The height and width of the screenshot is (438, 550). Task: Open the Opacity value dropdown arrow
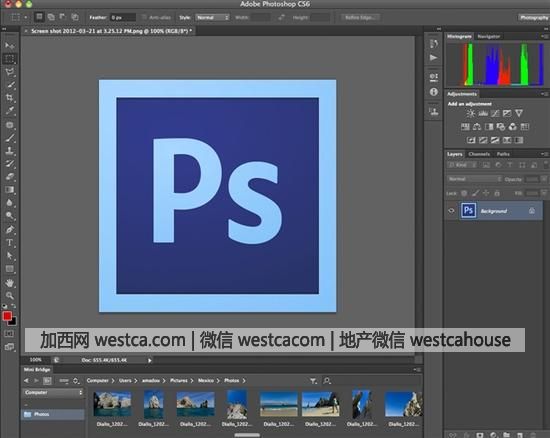(x=544, y=179)
